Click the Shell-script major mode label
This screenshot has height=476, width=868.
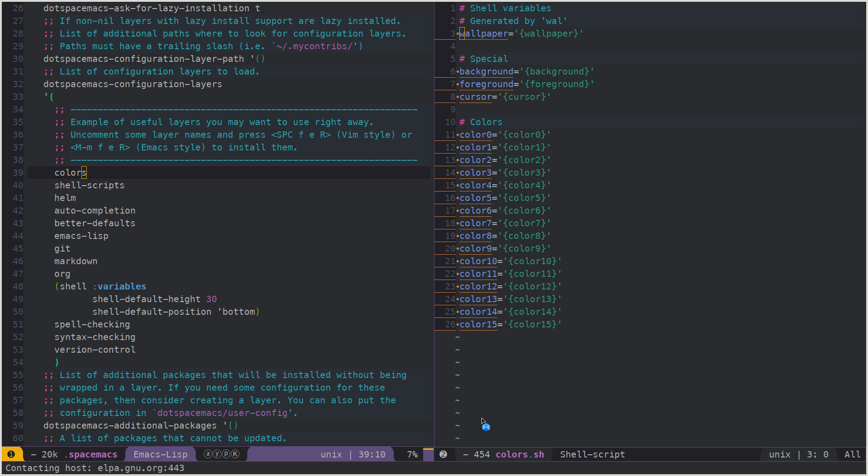click(x=592, y=454)
